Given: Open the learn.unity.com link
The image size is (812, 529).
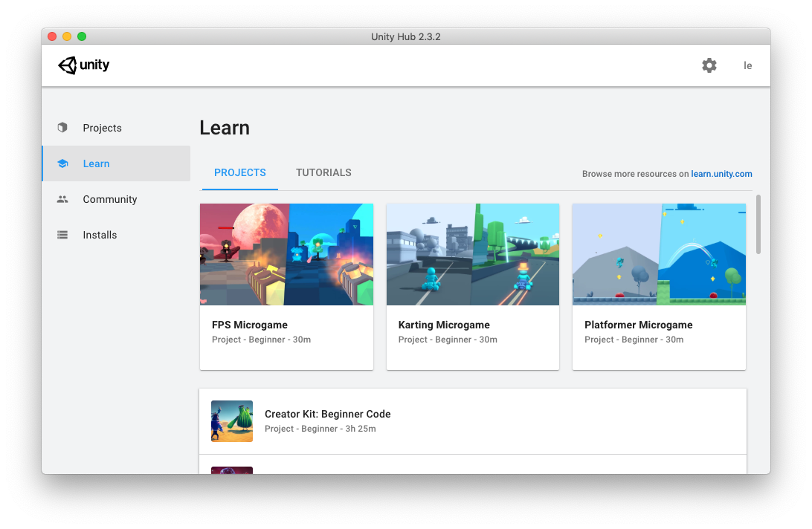Looking at the screenshot, I should [721, 173].
